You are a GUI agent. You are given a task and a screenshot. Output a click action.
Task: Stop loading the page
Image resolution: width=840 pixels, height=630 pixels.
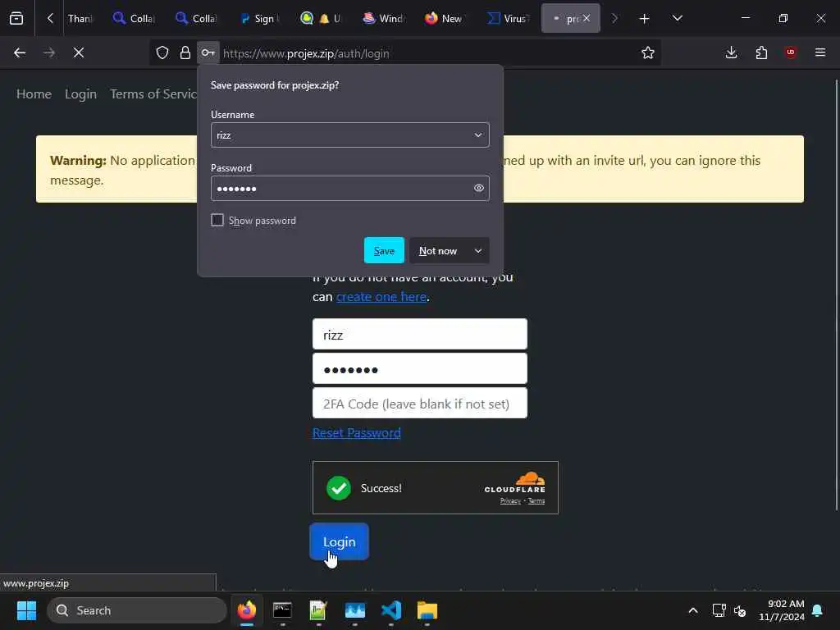tap(79, 52)
